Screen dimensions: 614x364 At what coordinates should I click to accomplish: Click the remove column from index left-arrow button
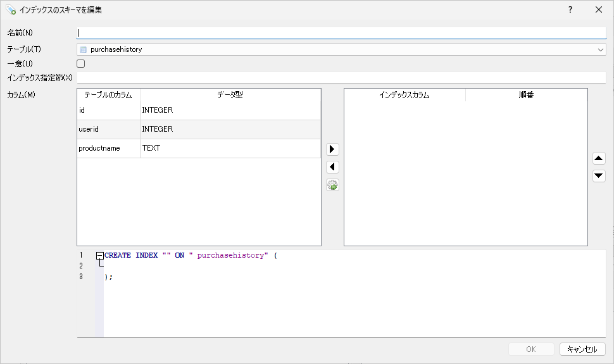tap(332, 167)
